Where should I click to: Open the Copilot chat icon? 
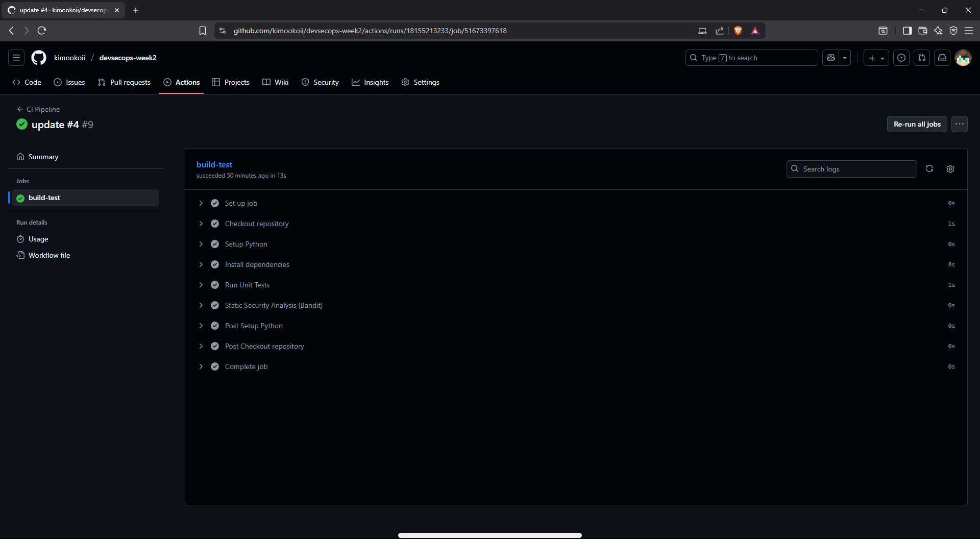pyautogui.click(x=831, y=58)
